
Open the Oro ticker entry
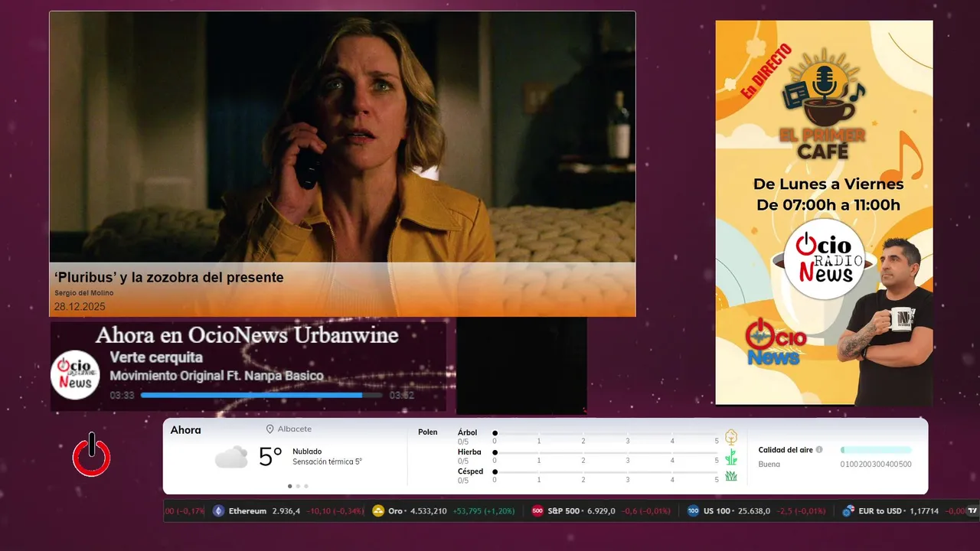[x=443, y=511]
